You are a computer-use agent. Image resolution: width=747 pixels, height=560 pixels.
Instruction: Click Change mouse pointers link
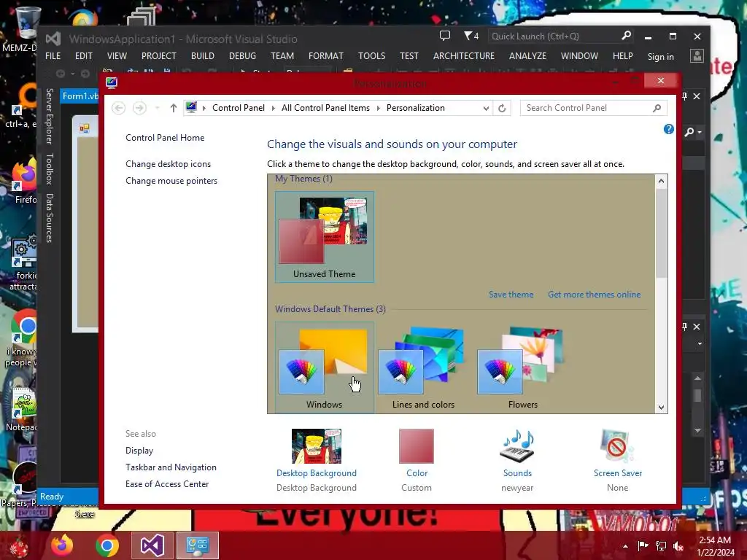point(171,181)
